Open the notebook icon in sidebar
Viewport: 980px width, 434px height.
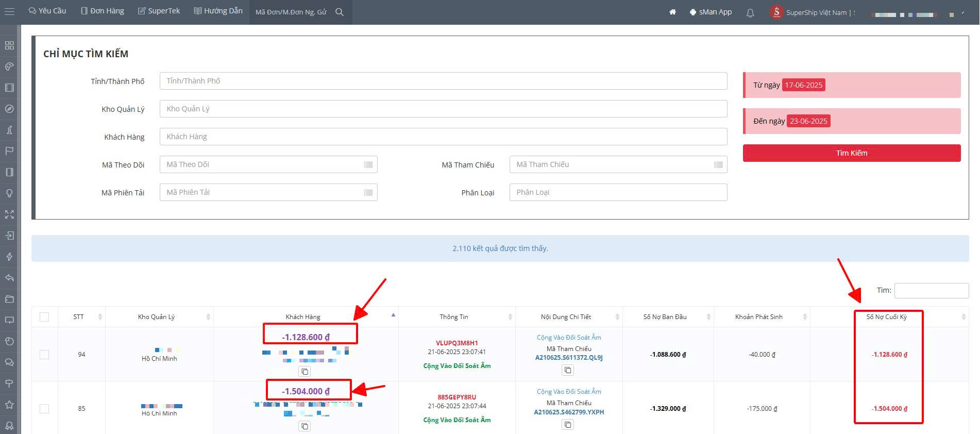(x=9, y=172)
